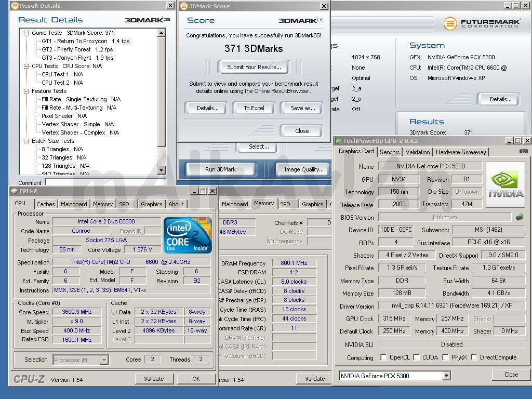Switch to the Caches tab in CPU-Z

coord(46,204)
